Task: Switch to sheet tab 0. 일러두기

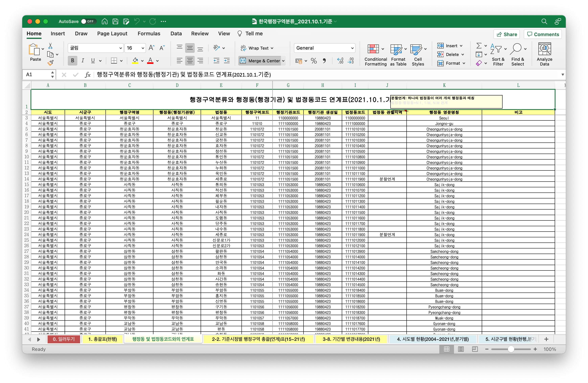Action: click(64, 339)
